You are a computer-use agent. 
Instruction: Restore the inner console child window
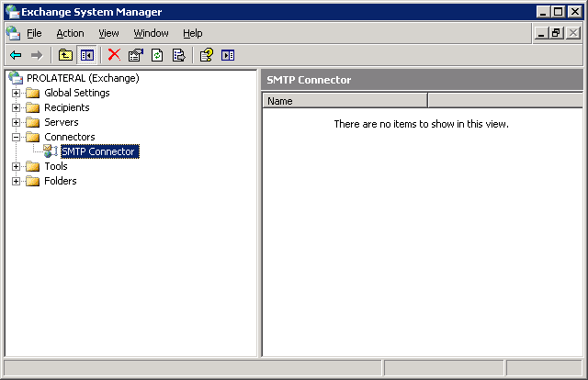(556, 33)
